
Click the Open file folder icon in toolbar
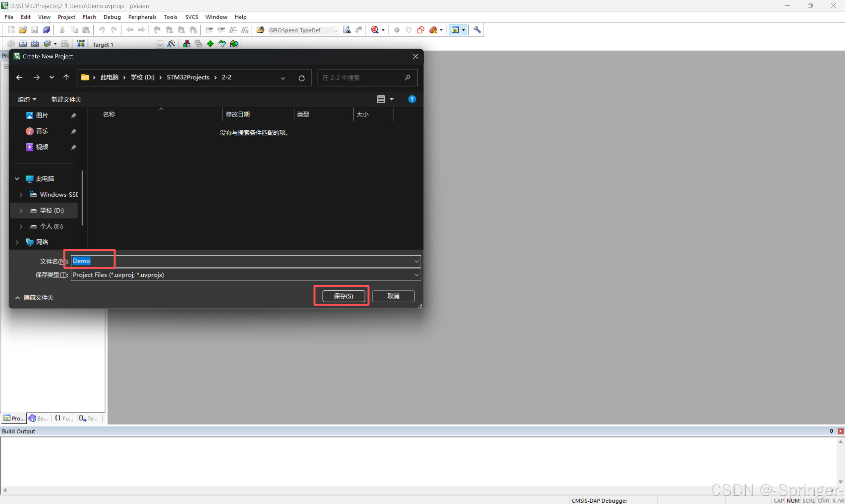23,30
